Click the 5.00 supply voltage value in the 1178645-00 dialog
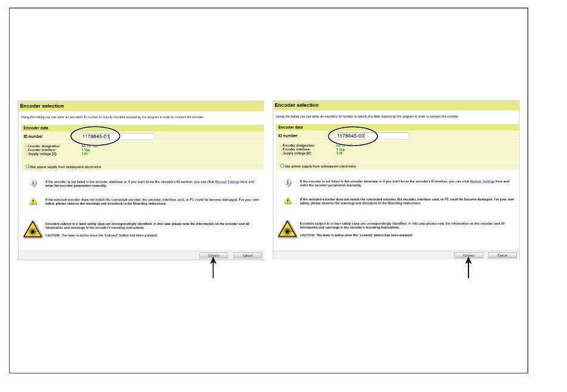The height and width of the screenshot is (392, 567). (339, 153)
